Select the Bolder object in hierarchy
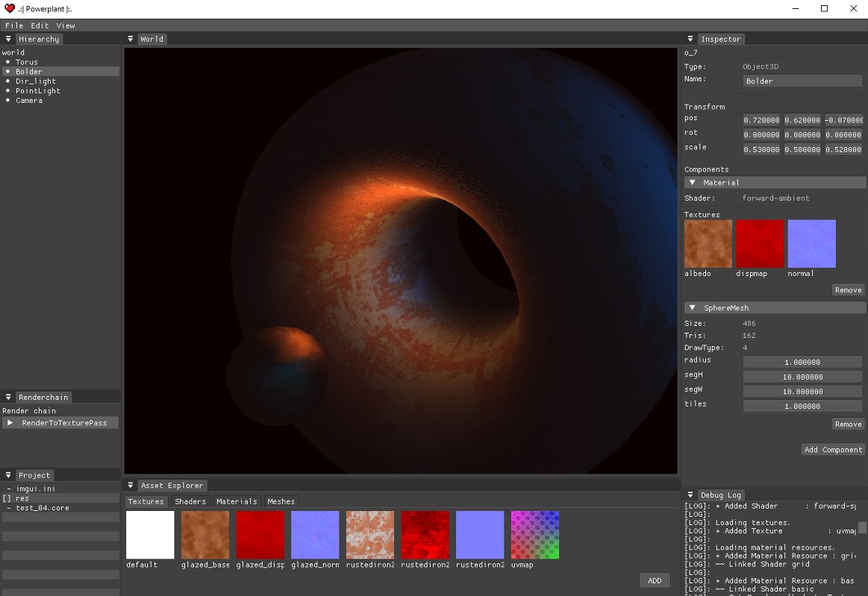Image resolution: width=868 pixels, height=596 pixels. 60,72
